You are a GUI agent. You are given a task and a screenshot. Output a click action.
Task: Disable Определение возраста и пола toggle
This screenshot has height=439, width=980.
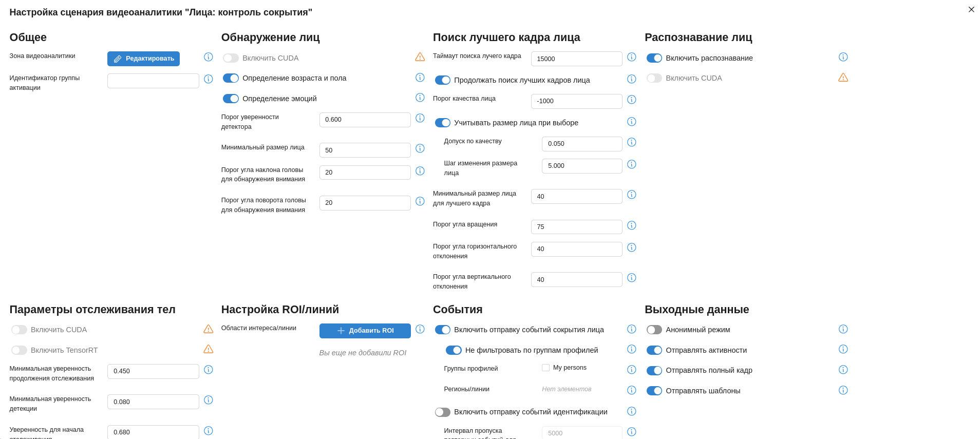click(x=231, y=78)
